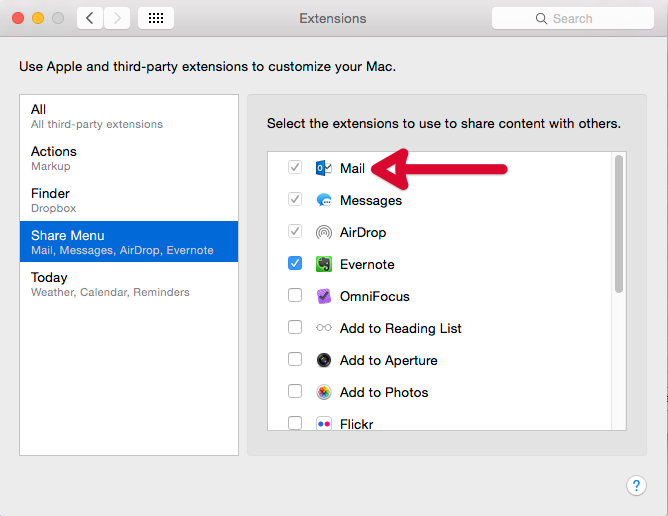The height and width of the screenshot is (516, 668).
Task: Enable the Add to Aperture checkbox
Action: tap(295, 360)
